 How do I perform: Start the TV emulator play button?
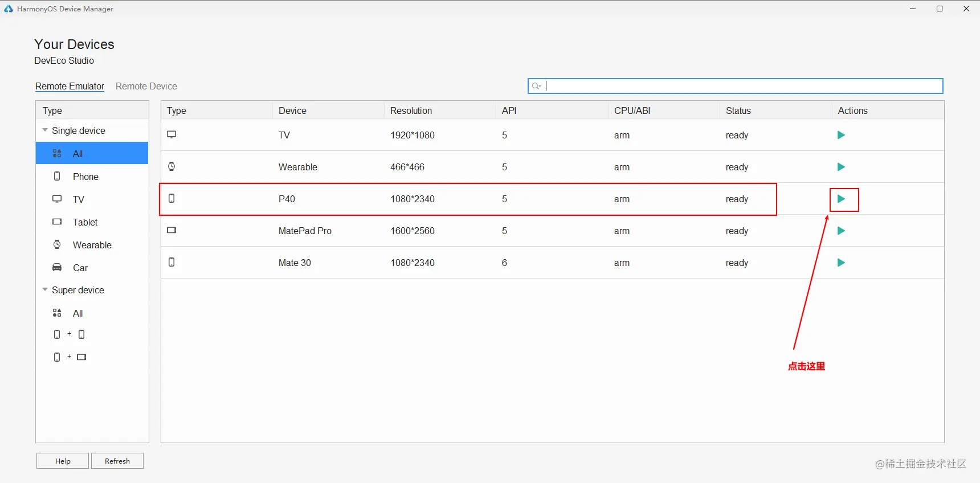pyautogui.click(x=841, y=135)
